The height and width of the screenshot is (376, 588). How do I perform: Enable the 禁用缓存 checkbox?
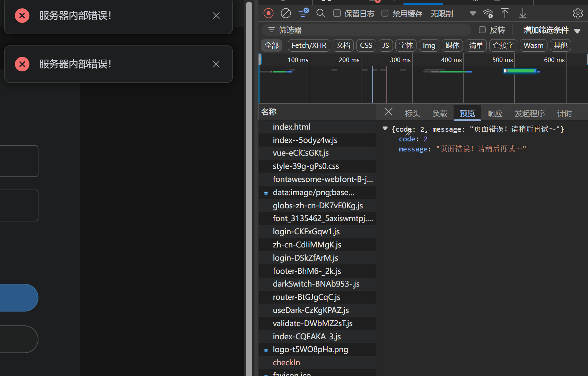385,14
